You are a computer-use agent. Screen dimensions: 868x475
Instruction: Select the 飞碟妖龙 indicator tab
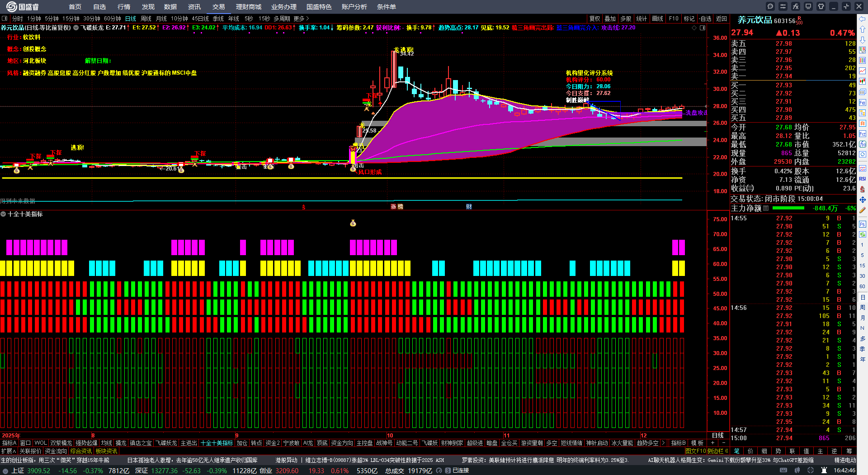[166, 443]
